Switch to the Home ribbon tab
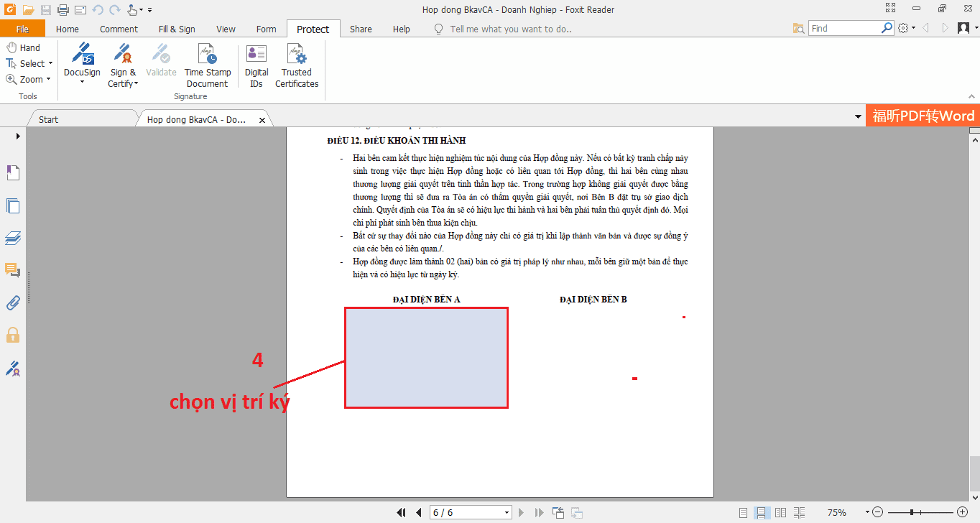Image resolution: width=980 pixels, height=523 pixels. tap(68, 29)
